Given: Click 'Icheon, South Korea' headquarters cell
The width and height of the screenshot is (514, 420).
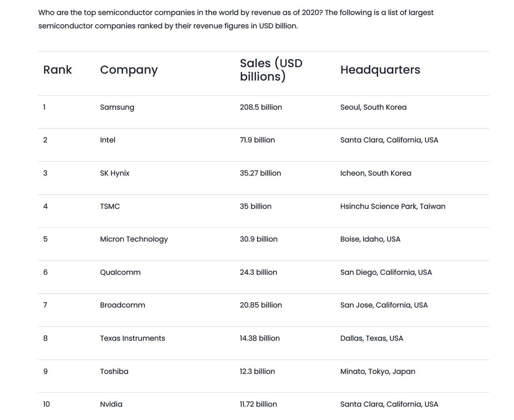Looking at the screenshot, I should pyautogui.click(x=376, y=173).
